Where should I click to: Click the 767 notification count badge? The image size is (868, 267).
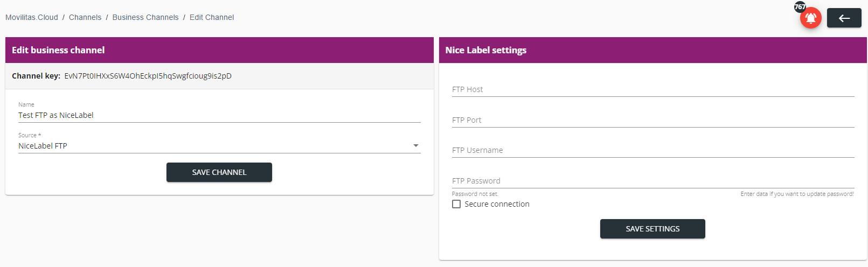point(800,7)
